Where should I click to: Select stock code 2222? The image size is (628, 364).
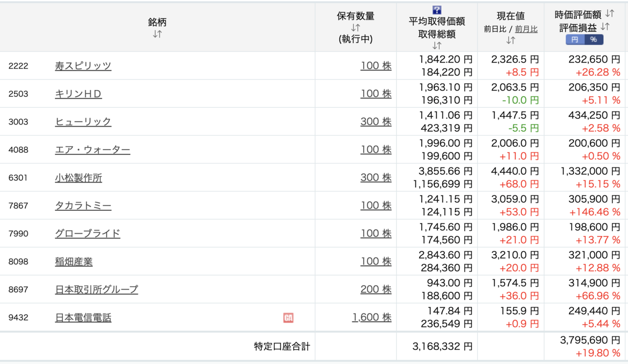click(x=18, y=66)
